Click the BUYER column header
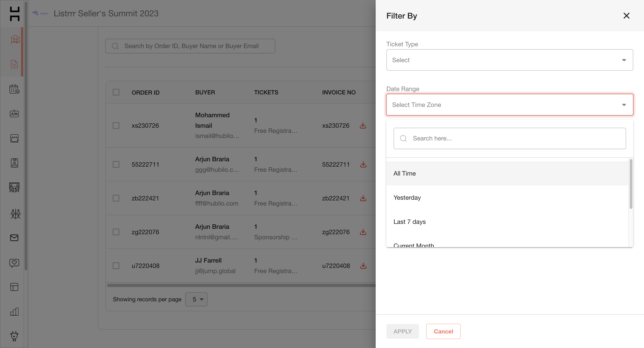Screen dimensions: 644x348 click(205, 93)
